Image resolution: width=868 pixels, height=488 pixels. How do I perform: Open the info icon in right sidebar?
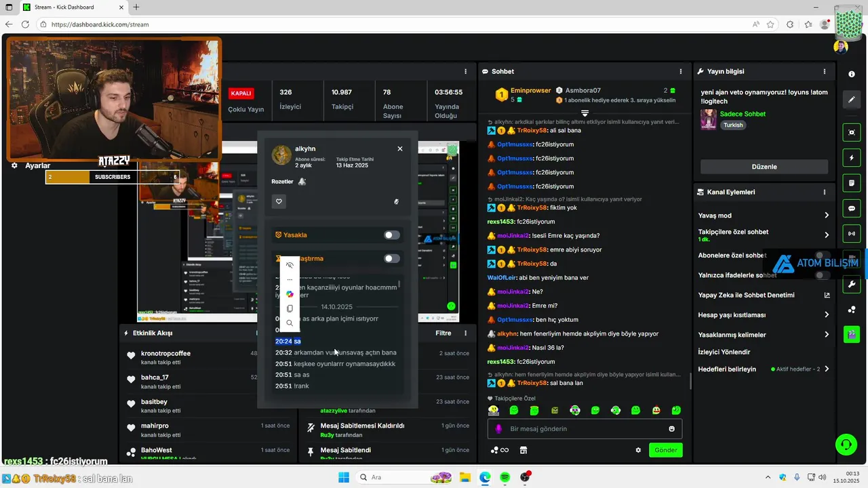click(852, 74)
